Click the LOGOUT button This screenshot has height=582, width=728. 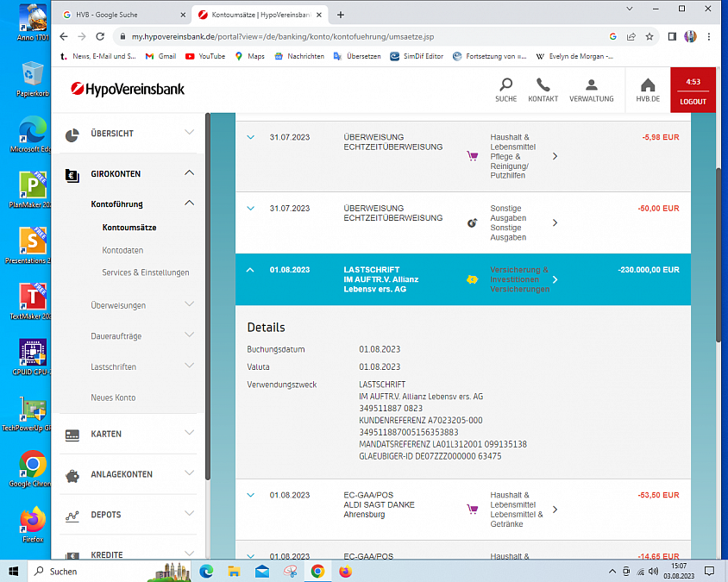[x=693, y=102]
